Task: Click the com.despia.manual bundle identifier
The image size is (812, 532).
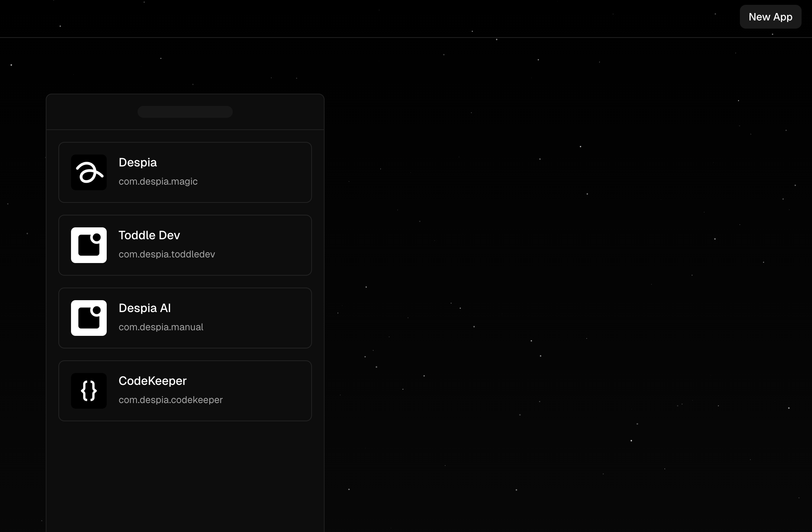Action: 161,327
